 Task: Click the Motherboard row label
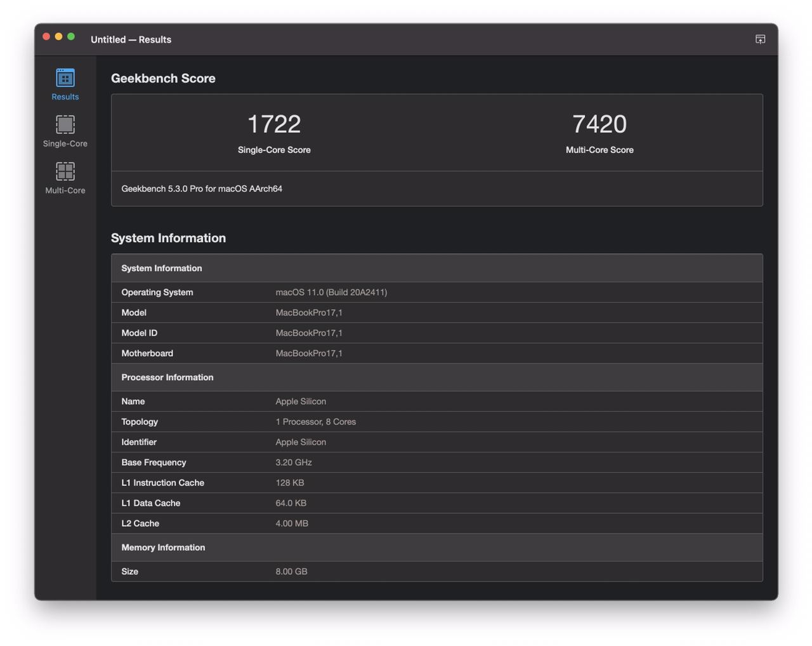pos(147,353)
